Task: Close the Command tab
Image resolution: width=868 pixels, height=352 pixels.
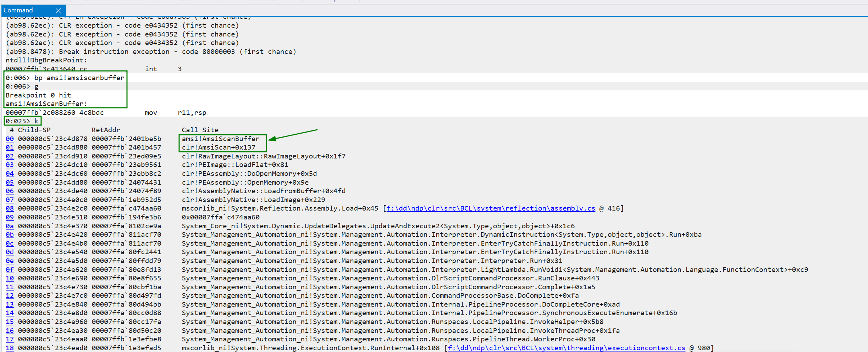Action: 59,11
